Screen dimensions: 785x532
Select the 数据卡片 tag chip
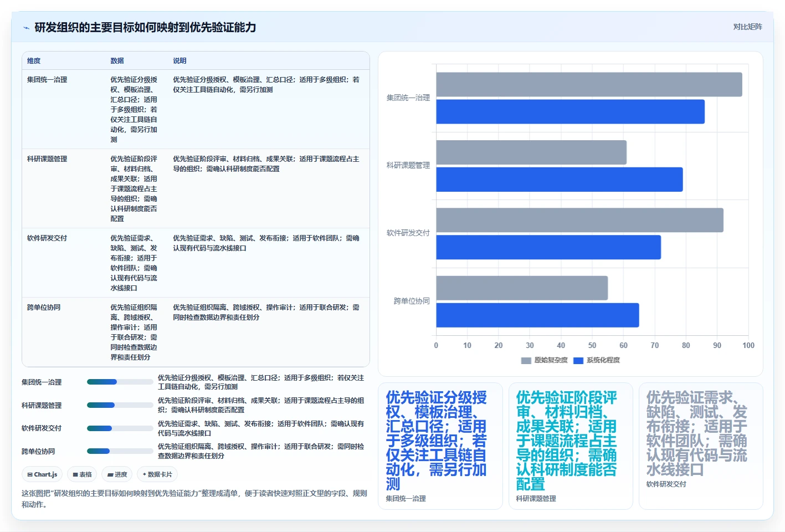(x=157, y=474)
